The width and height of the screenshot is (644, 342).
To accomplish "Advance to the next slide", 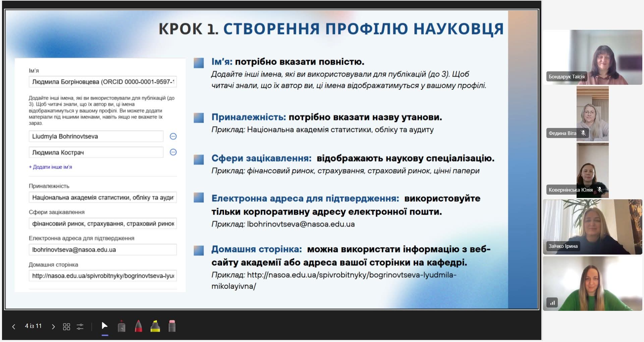I will pos(53,327).
